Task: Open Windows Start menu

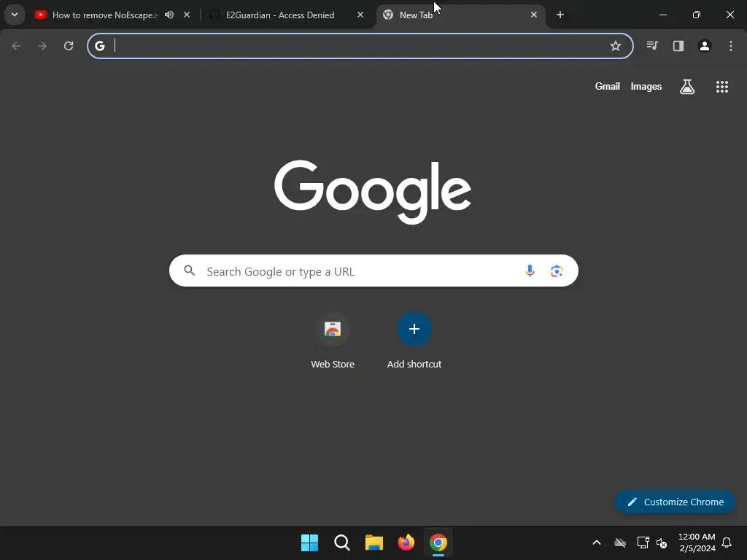Action: pos(309,542)
